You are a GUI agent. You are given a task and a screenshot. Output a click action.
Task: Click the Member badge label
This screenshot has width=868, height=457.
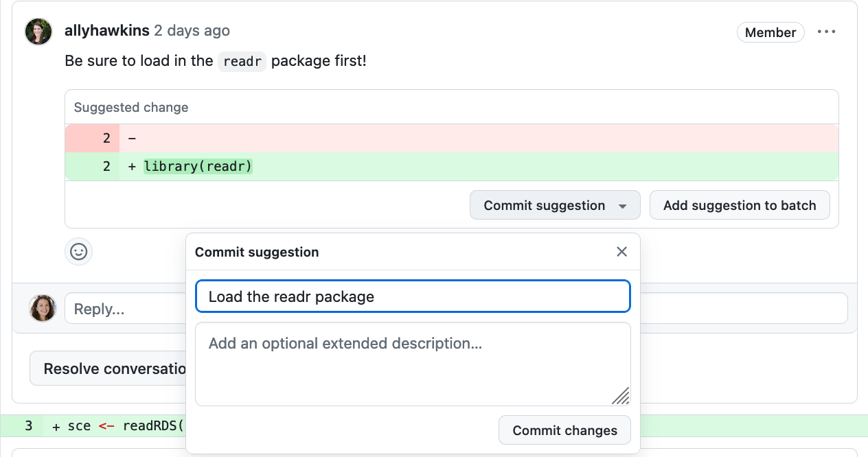tap(770, 32)
